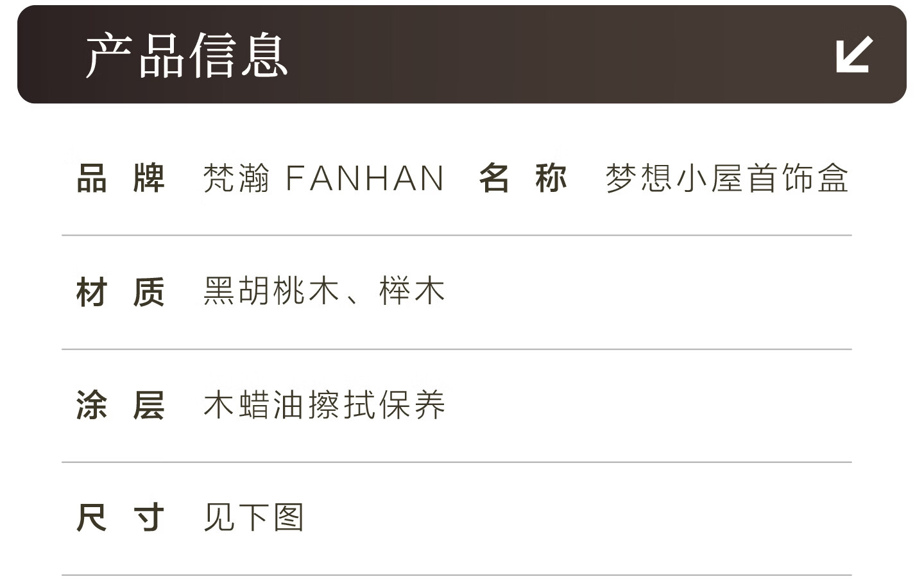This screenshot has width=924, height=588.
Task: Click the blank area right of 见下图
Action: click(577, 517)
